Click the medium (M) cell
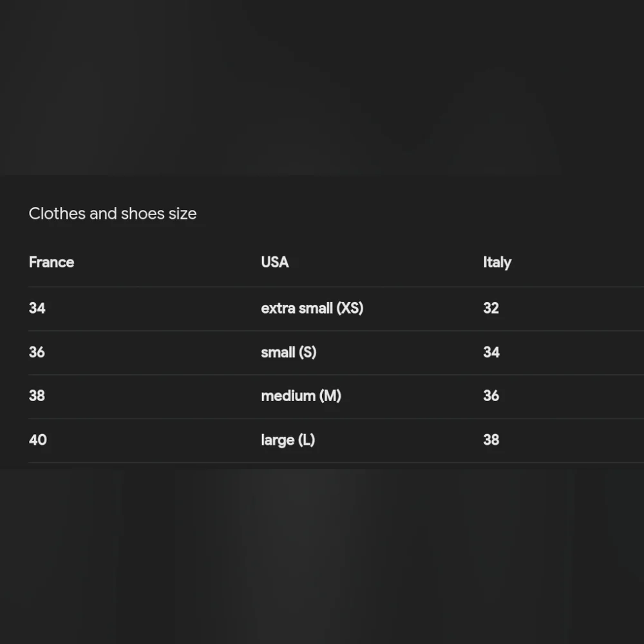This screenshot has width=644, height=644. [301, 395]
